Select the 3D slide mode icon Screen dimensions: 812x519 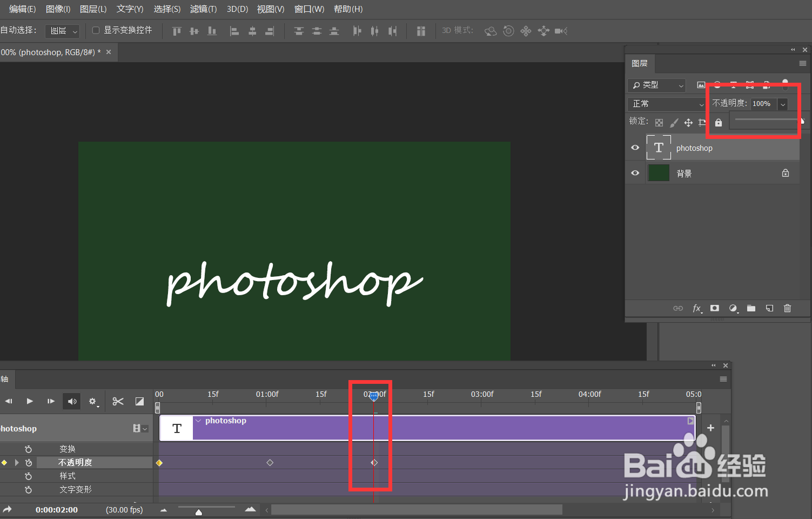pos(543,31)
